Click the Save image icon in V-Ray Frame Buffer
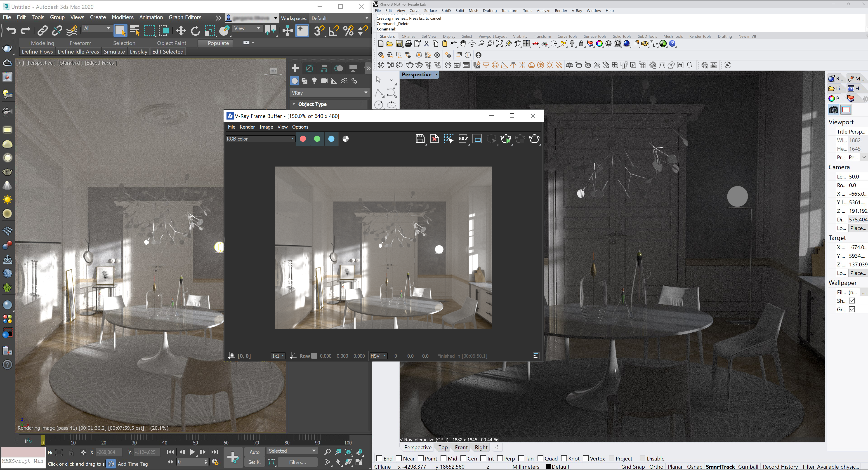 (x=420, y=139)
